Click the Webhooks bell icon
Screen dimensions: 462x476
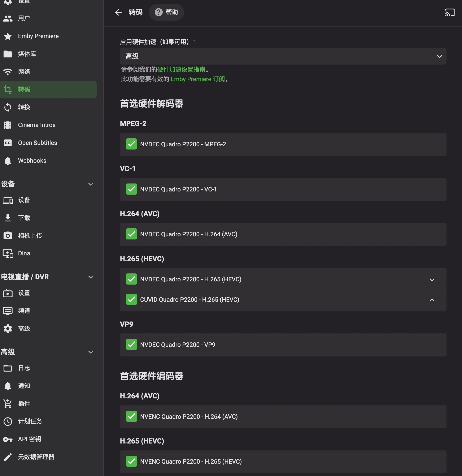click(8, 161)
